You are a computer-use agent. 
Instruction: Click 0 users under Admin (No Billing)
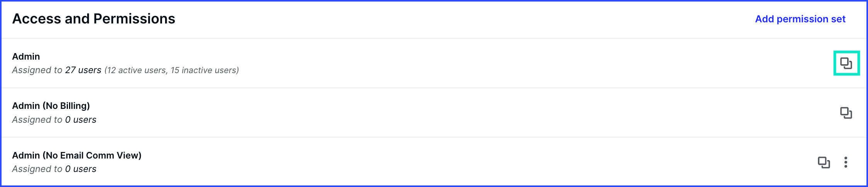[x=81, y=120]
